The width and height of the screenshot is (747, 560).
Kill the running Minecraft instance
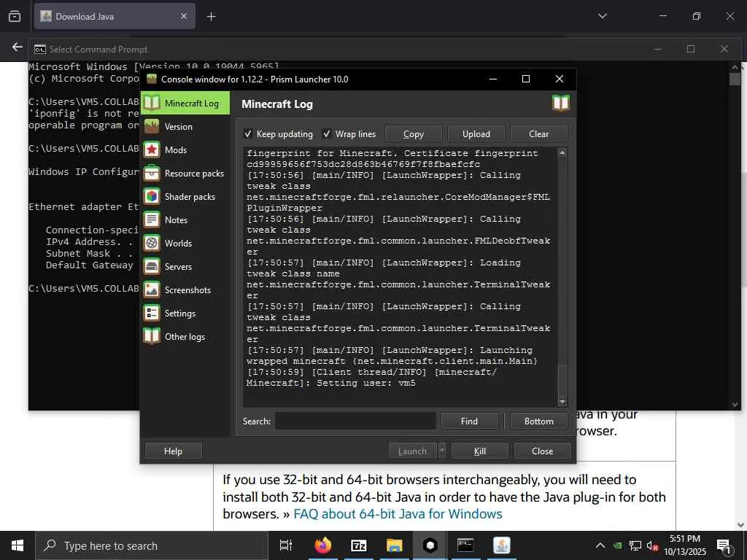[x=480, y=451]
